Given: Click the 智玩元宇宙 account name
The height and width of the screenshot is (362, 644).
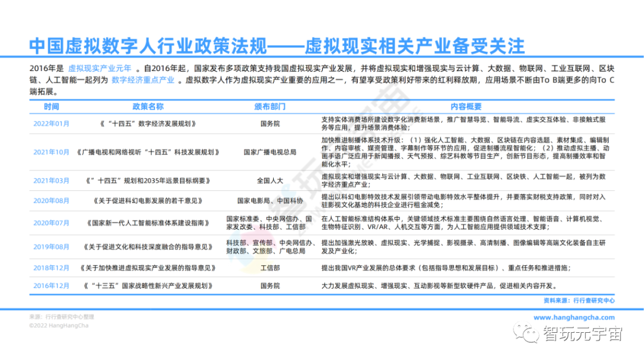Looking at the screenshot, I should (x=583, y=333).
